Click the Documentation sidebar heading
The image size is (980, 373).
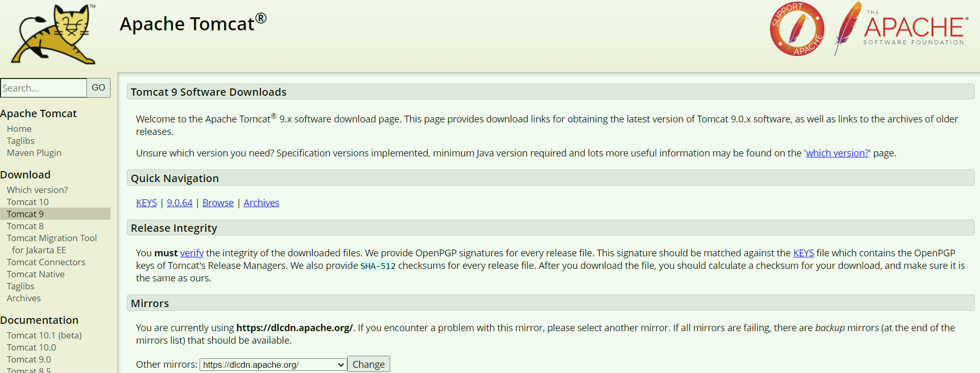coord(39,320)
